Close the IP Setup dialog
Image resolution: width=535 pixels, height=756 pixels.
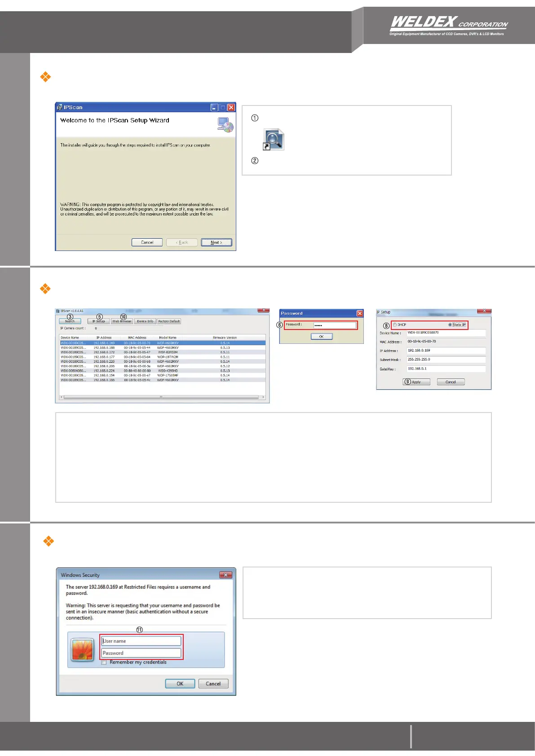pyautogui.click(x=484, y=311)
